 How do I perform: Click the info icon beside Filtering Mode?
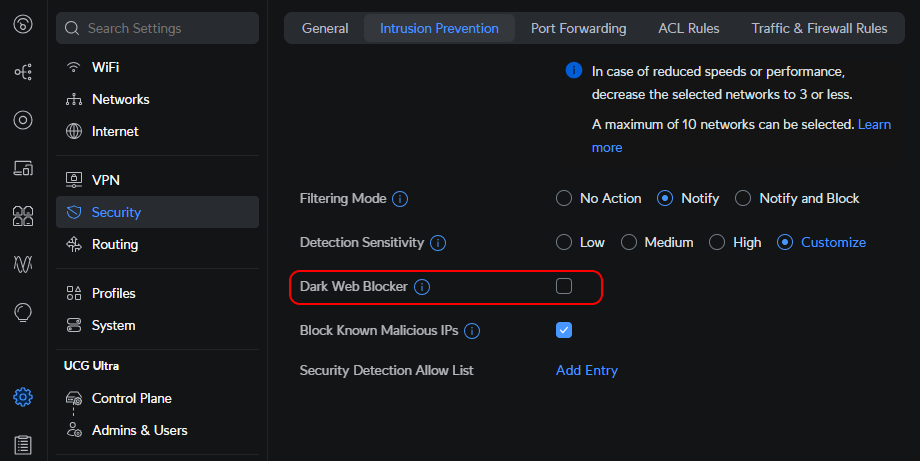[400, 199]
